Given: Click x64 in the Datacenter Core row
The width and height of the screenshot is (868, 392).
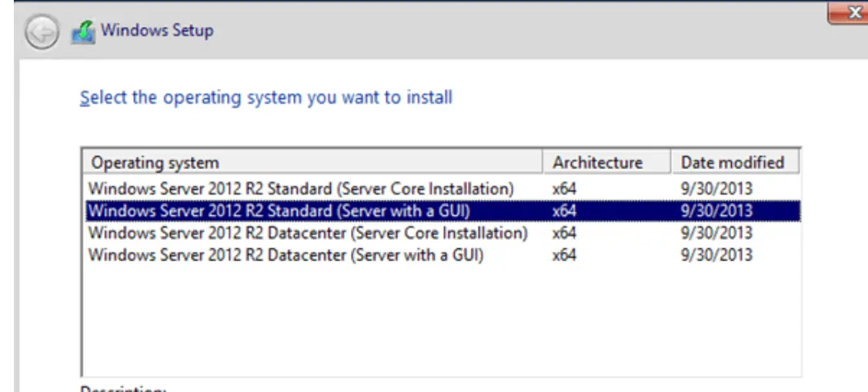Looking at the screenshot, I should pos(564,233).
